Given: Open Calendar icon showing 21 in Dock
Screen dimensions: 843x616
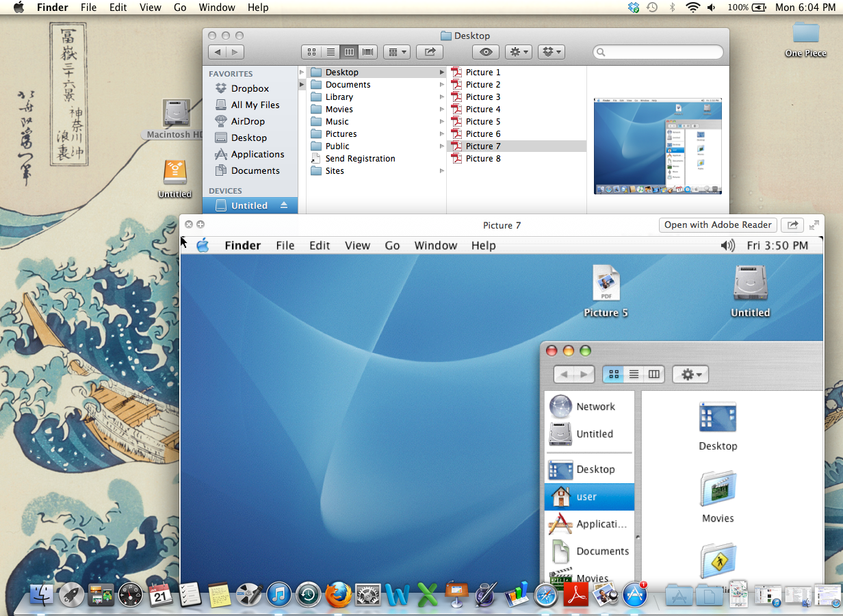Looking at the screenshot, I should click(x=161, y=595).
